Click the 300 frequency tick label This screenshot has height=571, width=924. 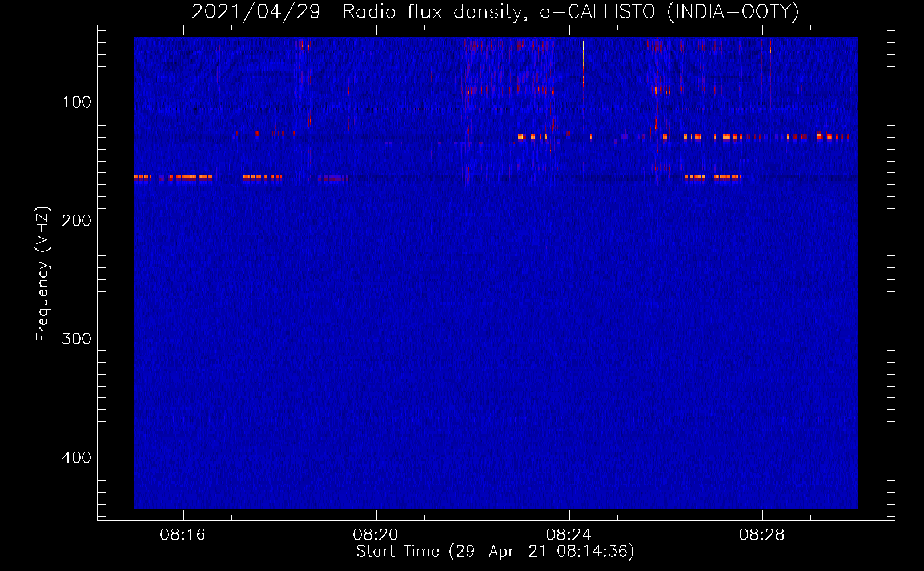[77, 339]
